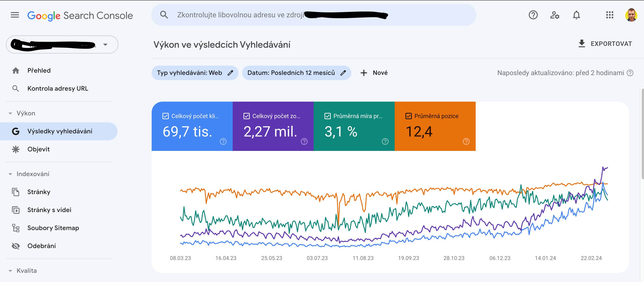Open the property selector dropdown arrow
644x282 pixels.
(x=105, y=45)
